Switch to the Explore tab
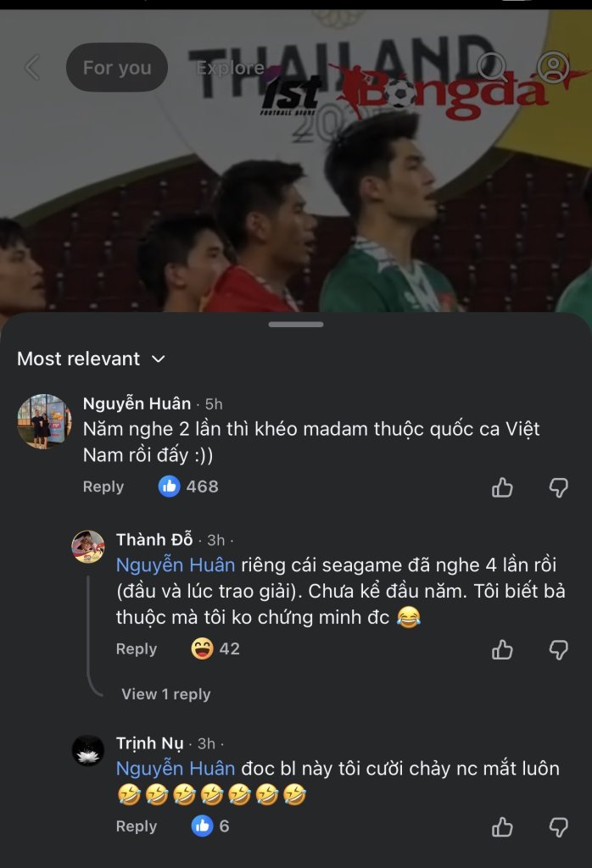 pos(230,68)
